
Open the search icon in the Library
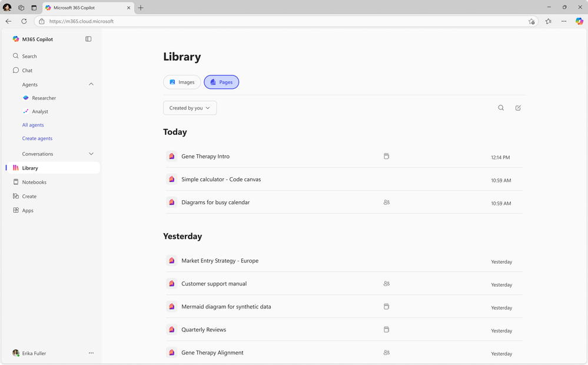(x=501, y=108)
